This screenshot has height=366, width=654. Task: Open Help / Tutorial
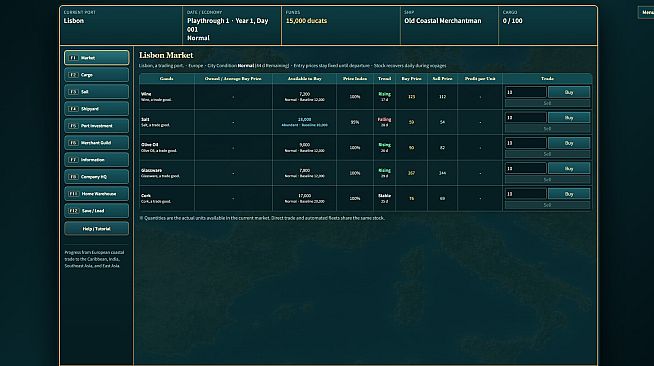(96, 228)
